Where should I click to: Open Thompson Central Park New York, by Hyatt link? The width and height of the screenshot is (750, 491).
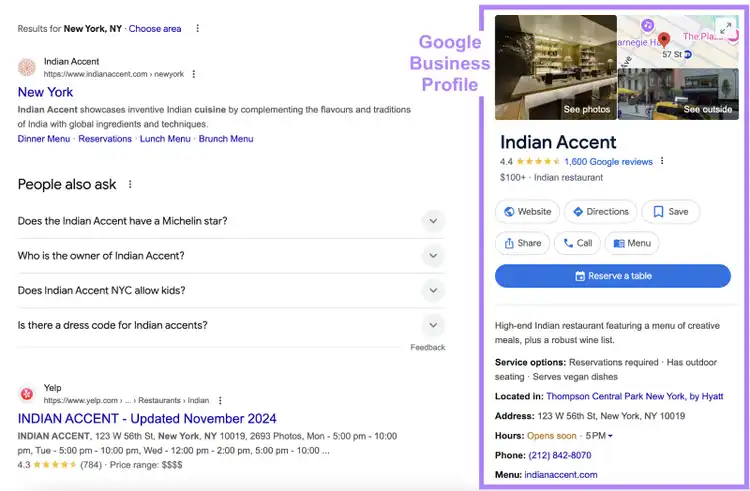(x=635, y=396)
